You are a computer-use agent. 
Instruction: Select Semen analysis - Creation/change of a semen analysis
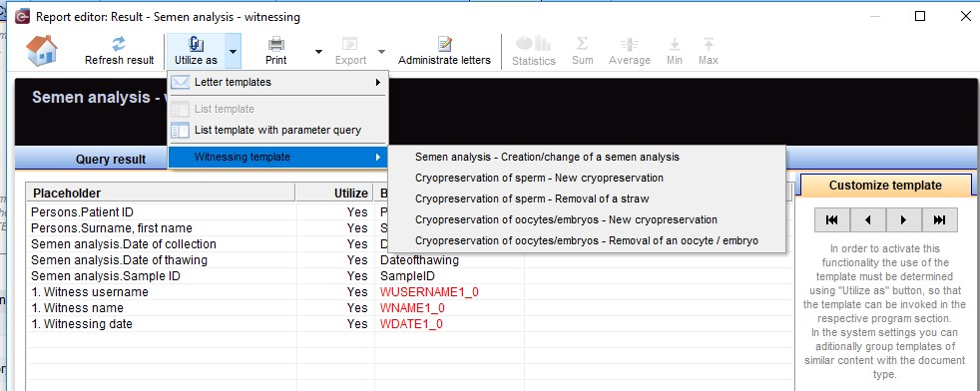coord(587,157)
